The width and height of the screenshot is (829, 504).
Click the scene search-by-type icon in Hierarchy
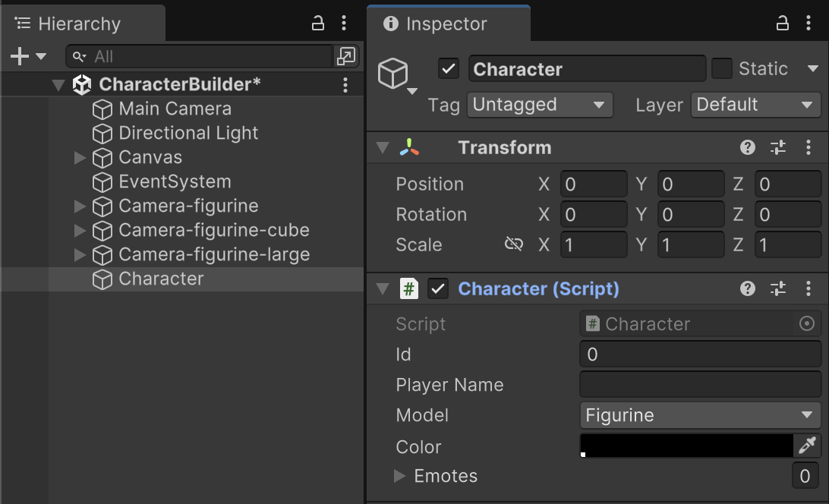(345, 56)
